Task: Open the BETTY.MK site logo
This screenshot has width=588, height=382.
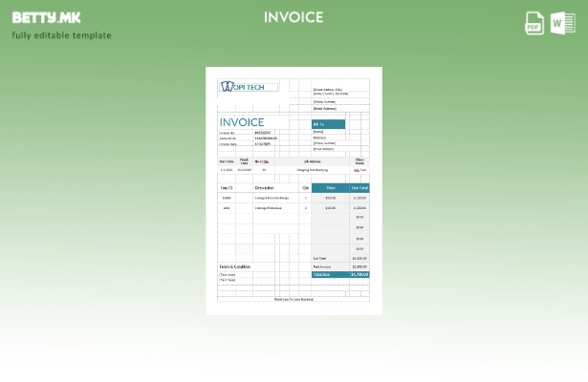Action: [46, 17]
